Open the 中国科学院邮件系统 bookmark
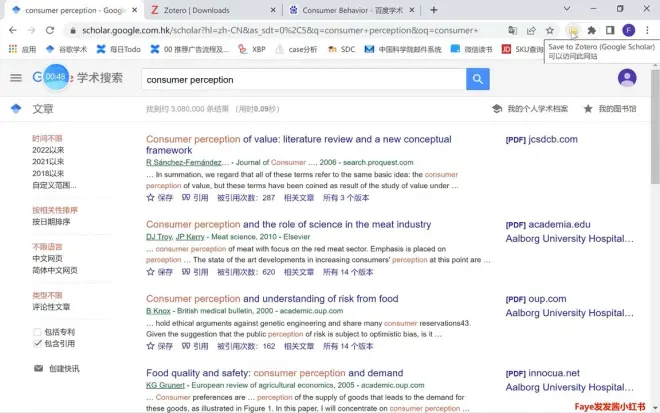 tap(403, 49)
